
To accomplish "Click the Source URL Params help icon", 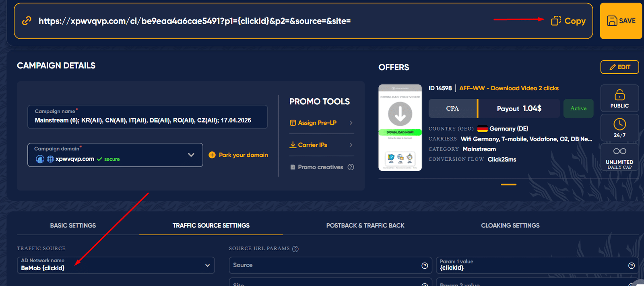I will pyautogui.click(x=295, y=249).
